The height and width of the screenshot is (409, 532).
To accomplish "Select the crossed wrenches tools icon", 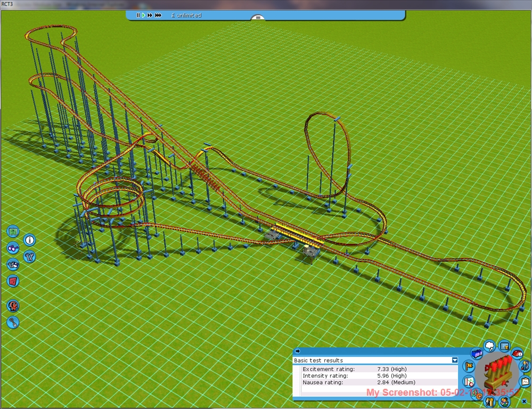I will 30,256.
